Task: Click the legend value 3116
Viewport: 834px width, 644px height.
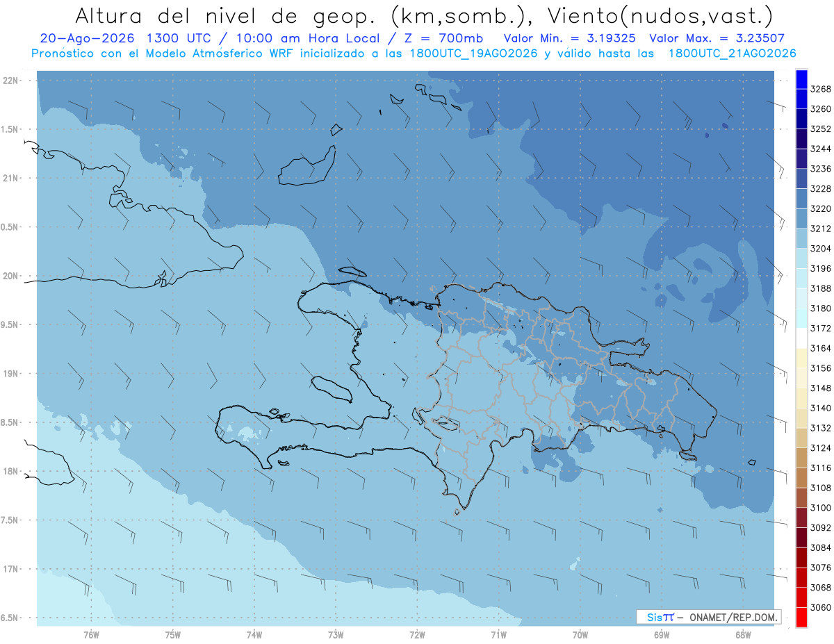Action: click(x=821, y=468)
